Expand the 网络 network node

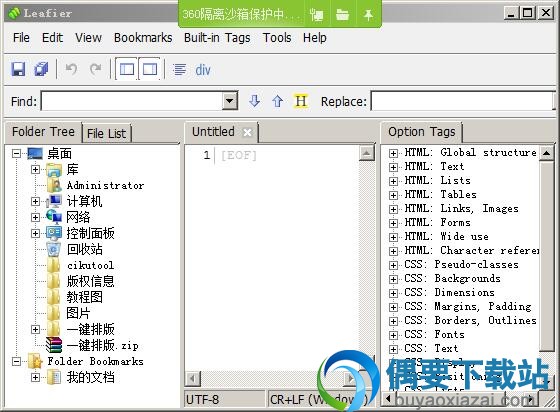[35, 217]
